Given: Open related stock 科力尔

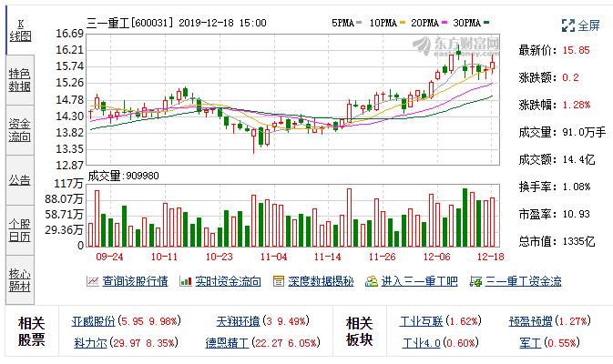Looking at the screenshot, I should (91, 343).
